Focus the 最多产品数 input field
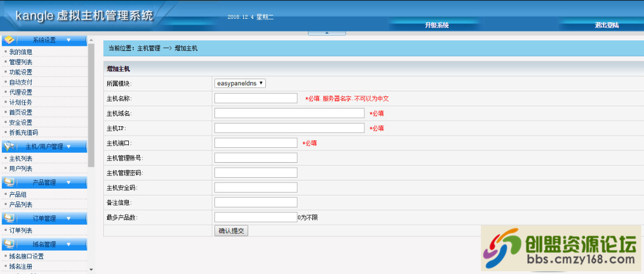 256,217
